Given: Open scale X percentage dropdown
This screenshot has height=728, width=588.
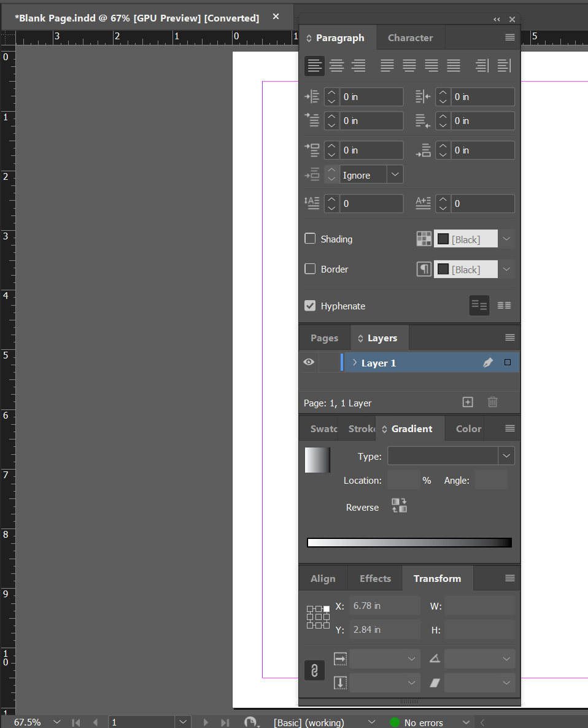Looking at the screenshot, I should tap(411, 659).
